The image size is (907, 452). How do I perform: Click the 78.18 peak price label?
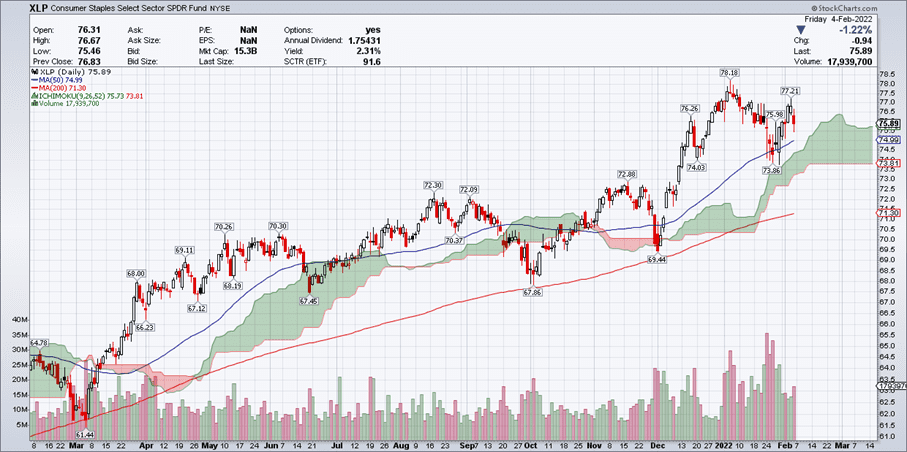pyautogui.click(x=729, y=73)
